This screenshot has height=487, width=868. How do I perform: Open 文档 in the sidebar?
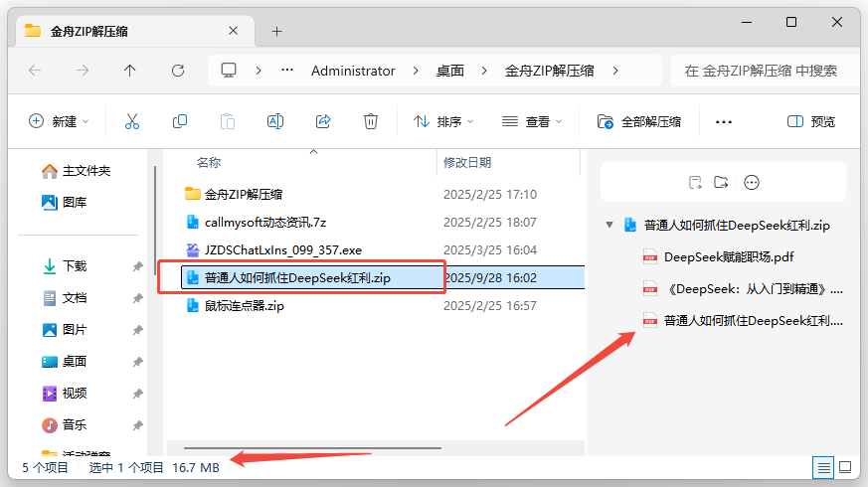pyautogui.click(x=65, y=298)
